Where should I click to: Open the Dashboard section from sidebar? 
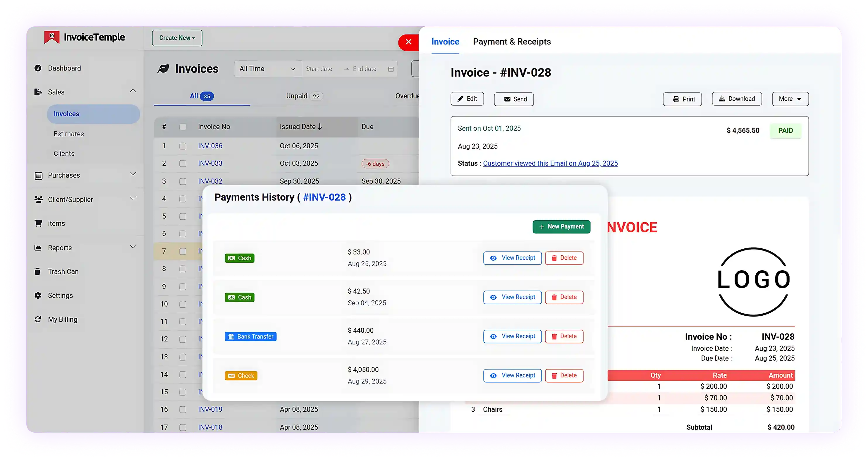pos(64,68)
